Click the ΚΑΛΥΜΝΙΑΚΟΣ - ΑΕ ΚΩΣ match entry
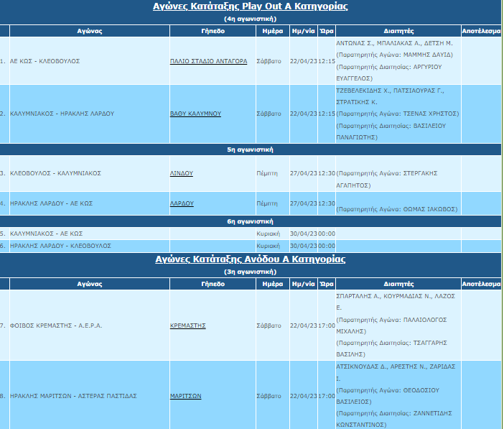Screen dimensions: 504x429 point(47,234)
